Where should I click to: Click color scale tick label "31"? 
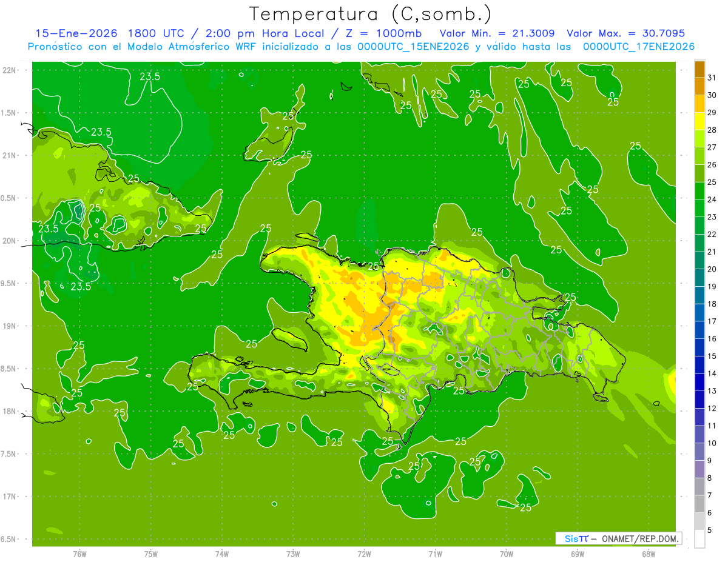point(712,78)
